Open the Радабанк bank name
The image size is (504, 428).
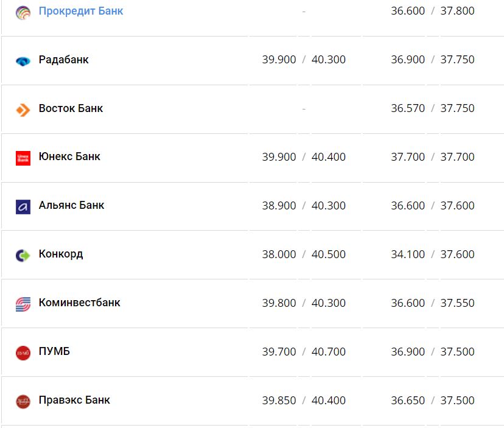point(63,60)
